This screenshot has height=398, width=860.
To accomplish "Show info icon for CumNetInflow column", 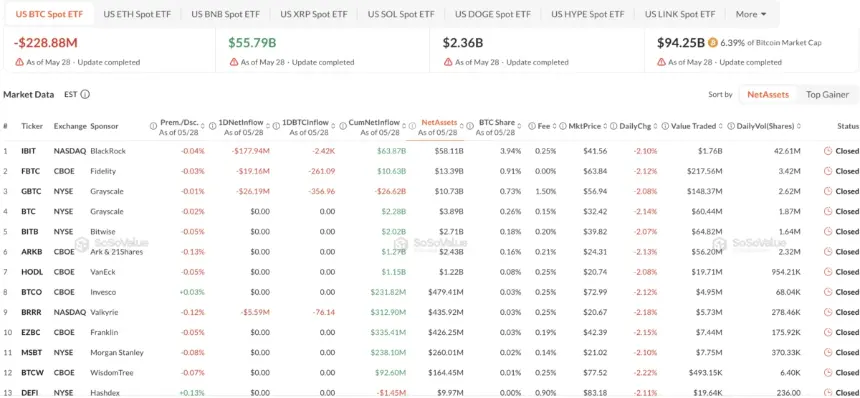I will coord(343,126).
